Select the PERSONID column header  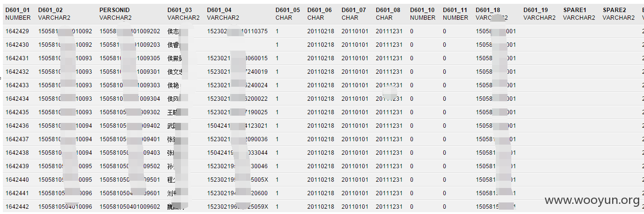[114, 10]
